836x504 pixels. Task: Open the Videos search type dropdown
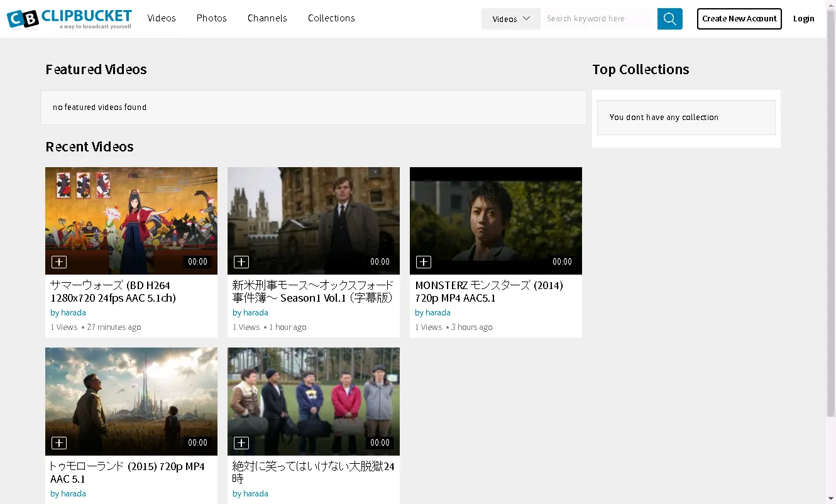[x=510, y=19]
